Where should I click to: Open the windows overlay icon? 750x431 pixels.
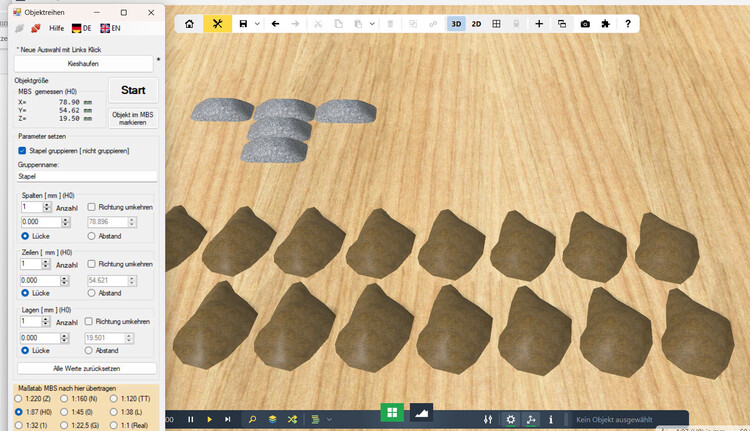coord(562,24)
